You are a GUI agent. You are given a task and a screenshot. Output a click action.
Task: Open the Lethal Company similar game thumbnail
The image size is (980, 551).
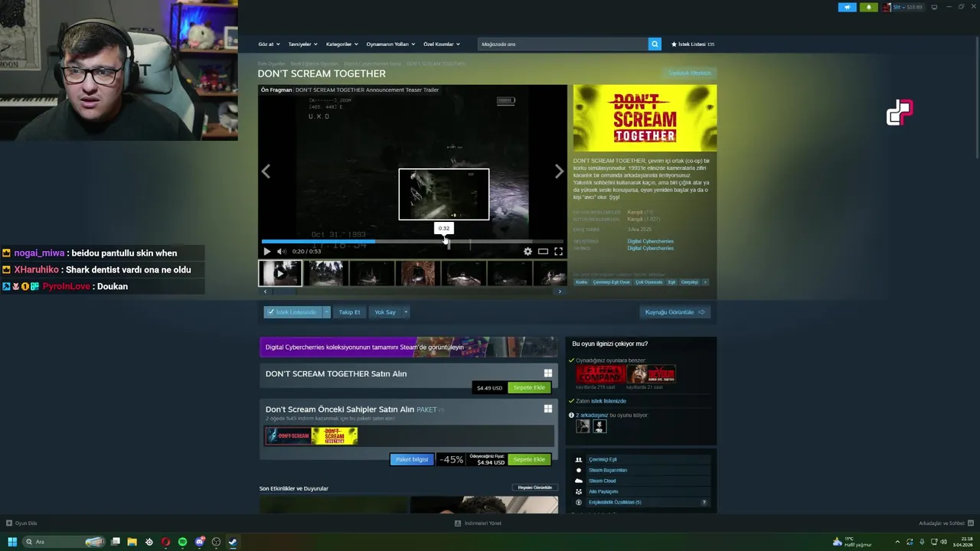tap(600, 374)
